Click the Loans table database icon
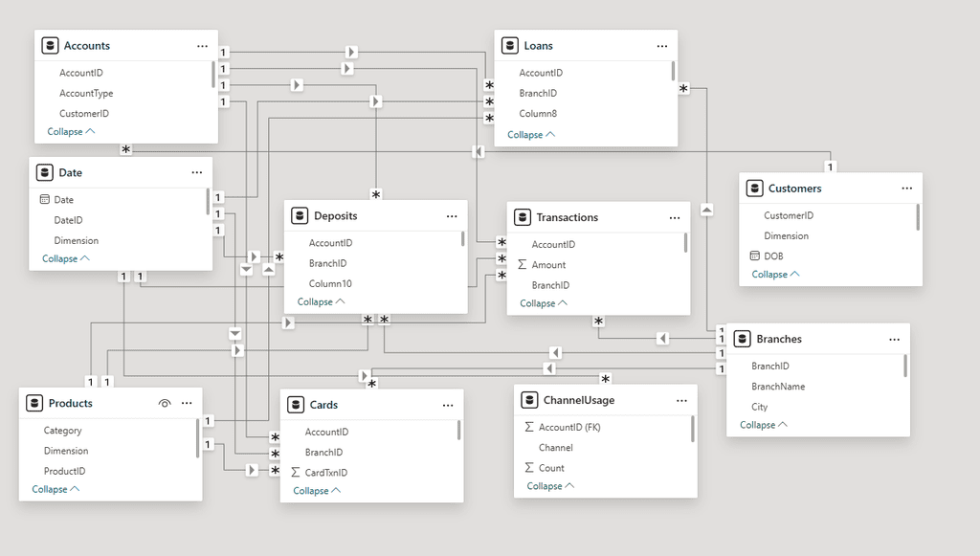This screenshot has width=980, height=556. click(511, 46)
